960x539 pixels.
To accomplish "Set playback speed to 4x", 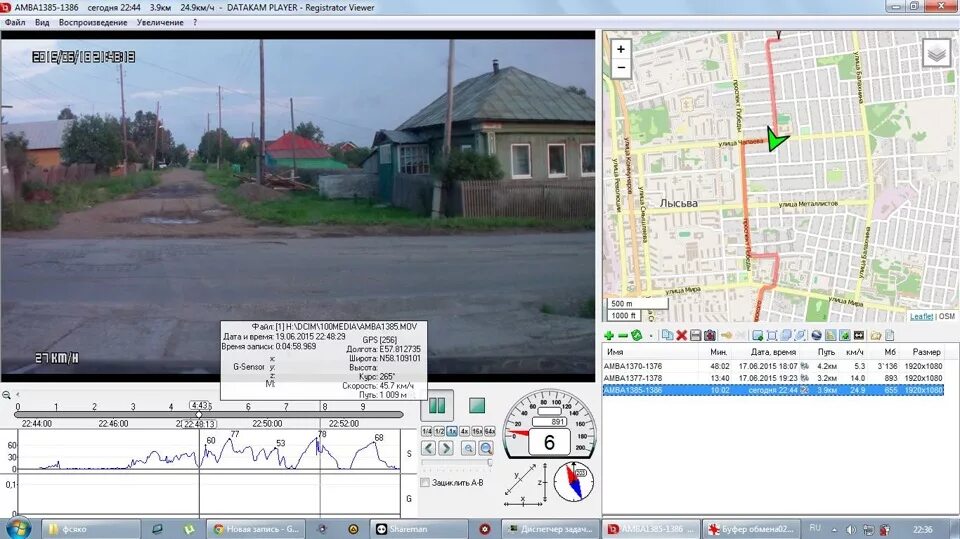I will [464, 431].
